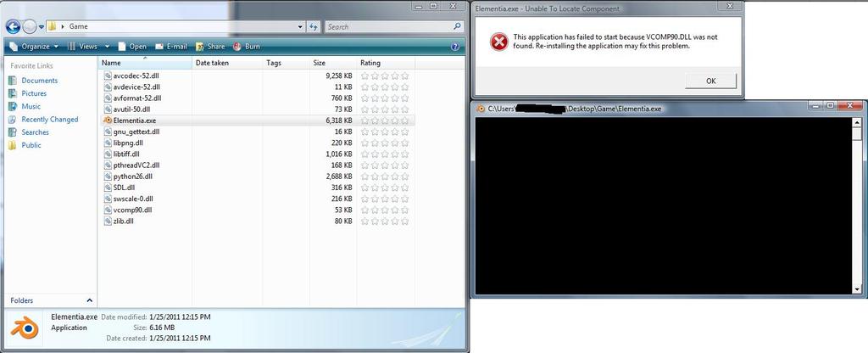Open Pictures in Favorite Links
The width and height of the screenshot is (868, 353).
pyautogui.click(x=34, y=93)
